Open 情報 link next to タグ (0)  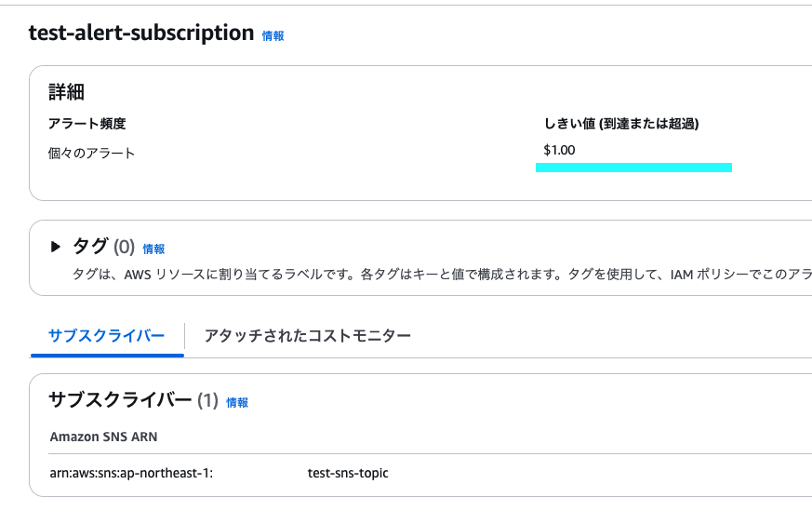(x=153, y=249)
